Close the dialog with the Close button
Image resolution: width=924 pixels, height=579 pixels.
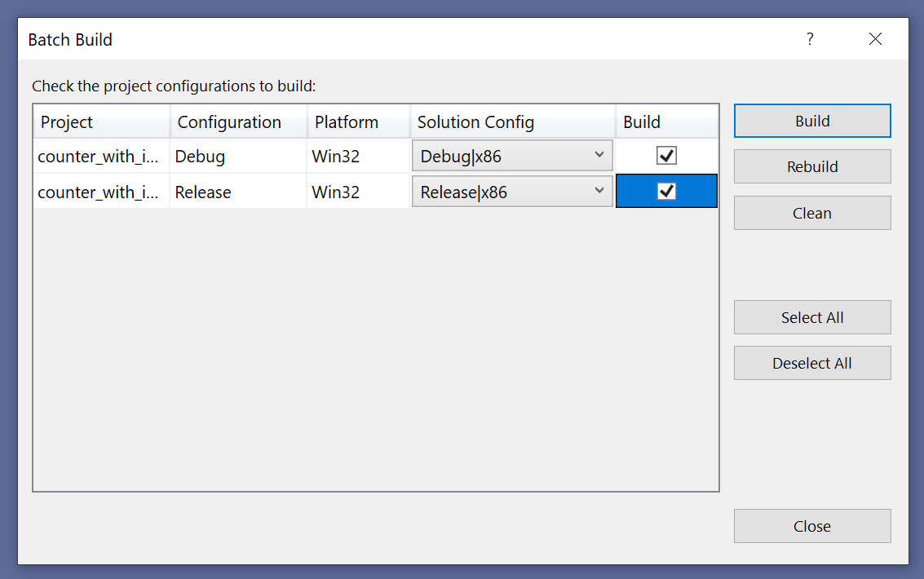(x=811, y=527)
